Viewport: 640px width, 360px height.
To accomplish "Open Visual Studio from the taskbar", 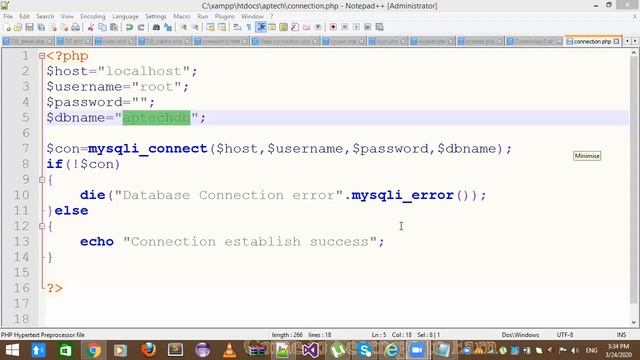I will [x=310, y=350].
